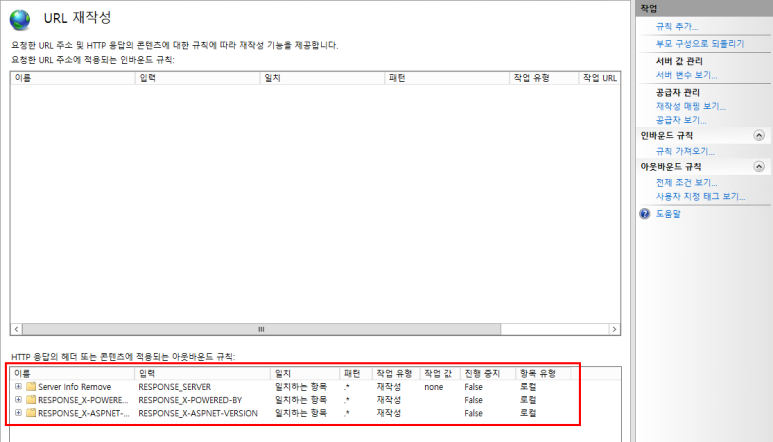Sort inbound rules by 작업 유형 column
Image resolution: width=773 pixels, height=442 pixels.
click(544, 78)
